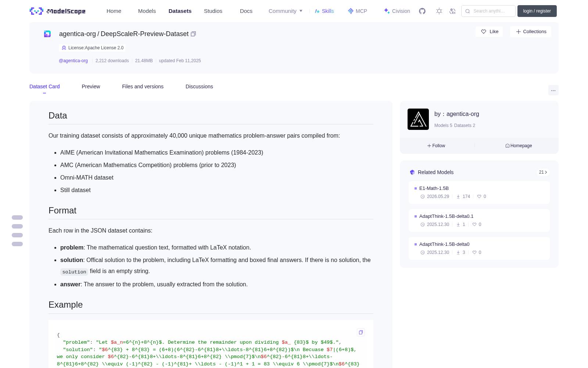
Task: Open the AdaptThink-1.5B-delta0 model link
Action: [444, 244]
